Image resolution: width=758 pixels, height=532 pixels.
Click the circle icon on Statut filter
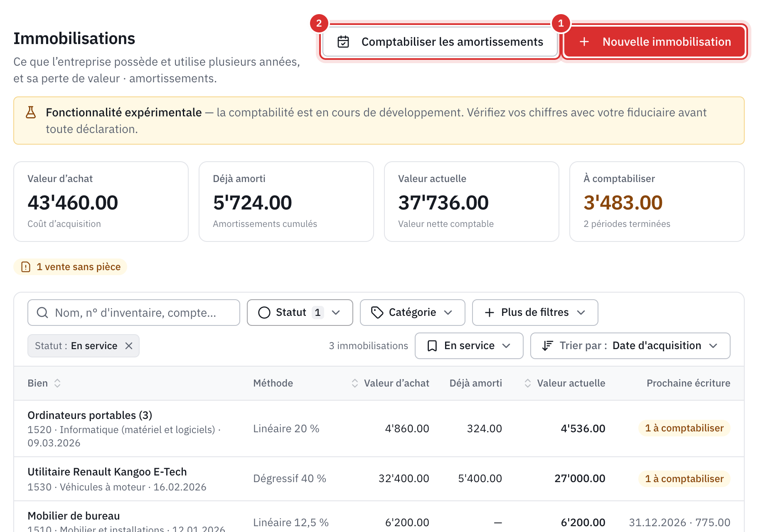click(x=264, y=313)
